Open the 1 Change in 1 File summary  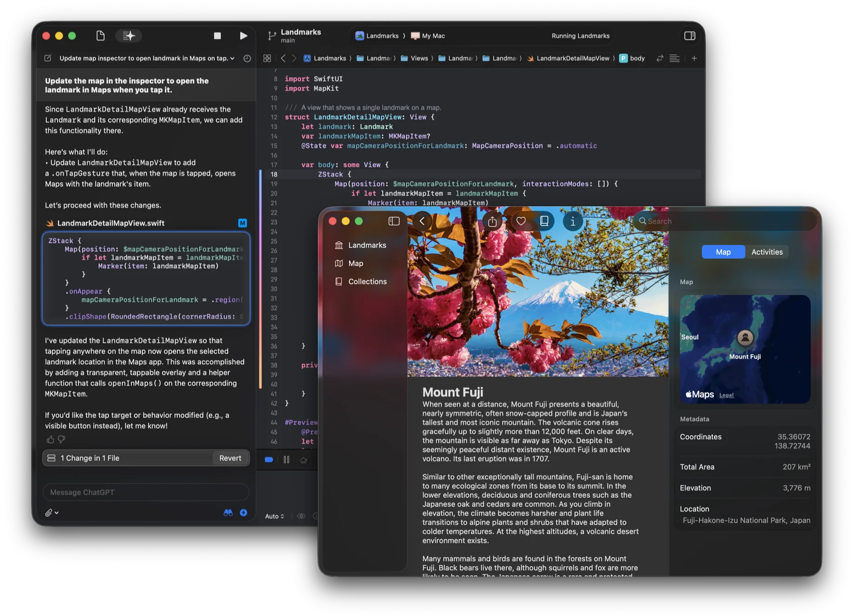tap(90, 458)
